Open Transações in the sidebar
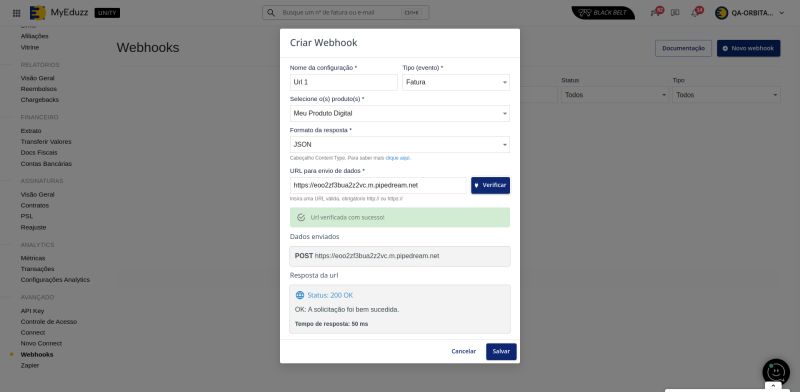800x392 pixels. click(37, 269)
